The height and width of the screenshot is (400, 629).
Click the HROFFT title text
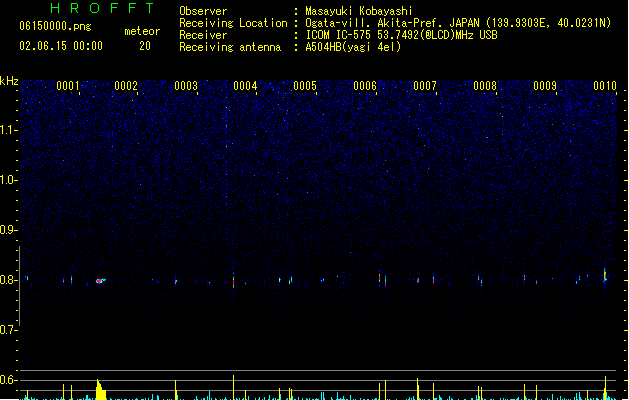pyautogui.click(x=102, y=8)
